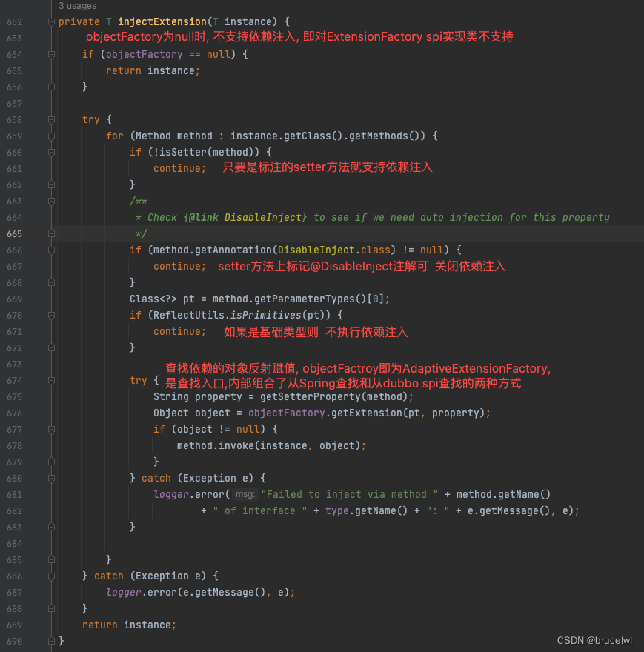Image resolution: width=644 pixels, height=652 pixels.
Task: Collapse the for loop at line 659
Action: 51,136
